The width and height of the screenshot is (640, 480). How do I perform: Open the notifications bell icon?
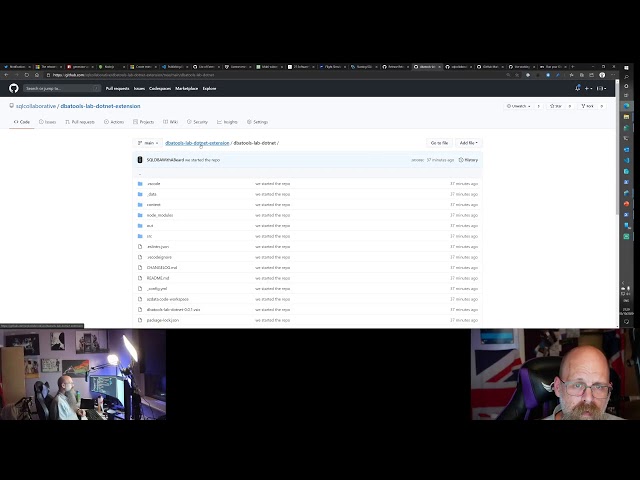coord(577,88)
